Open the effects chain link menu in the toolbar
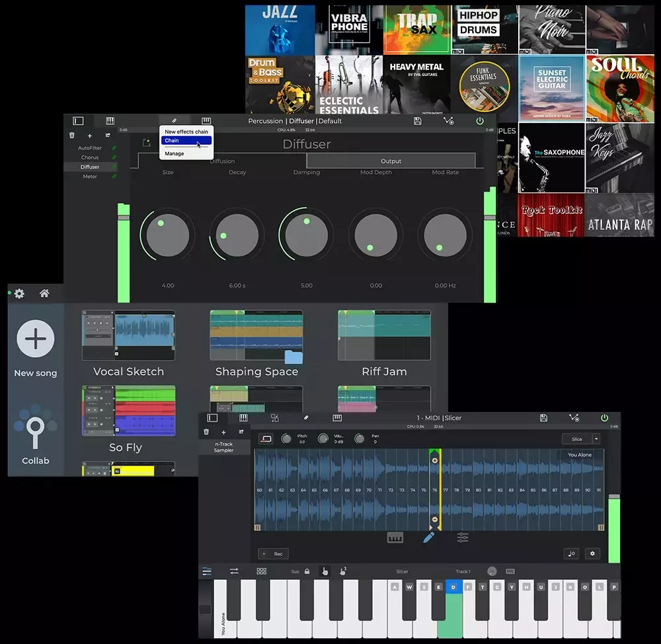 coord(174,121)
